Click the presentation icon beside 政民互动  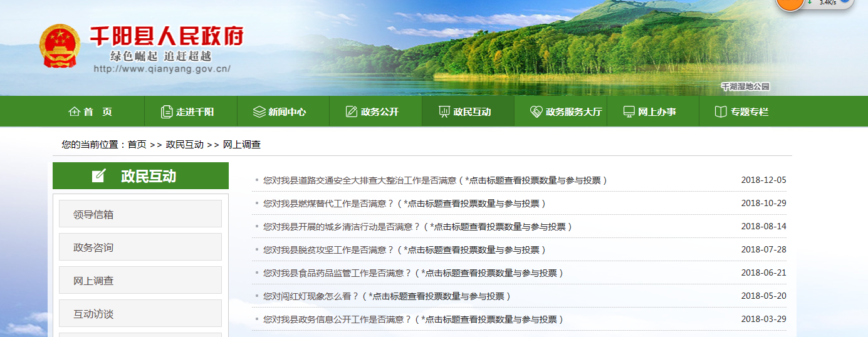[444, 112]
